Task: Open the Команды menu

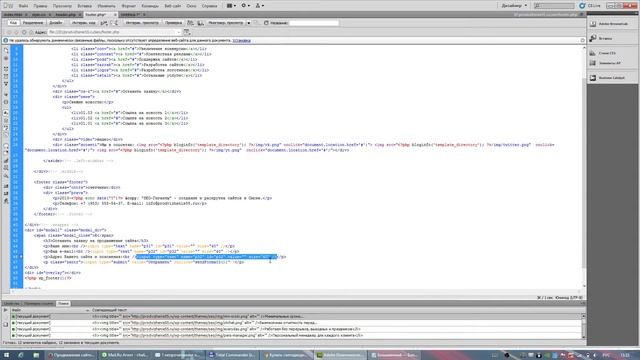Action: click(x=150, y=6)
